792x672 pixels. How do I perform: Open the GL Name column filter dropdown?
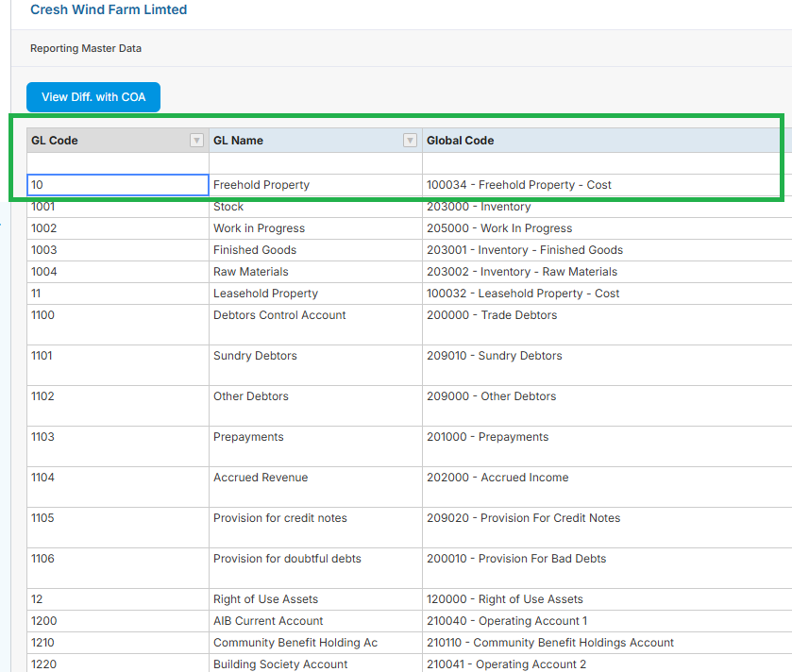coord(410,141)
